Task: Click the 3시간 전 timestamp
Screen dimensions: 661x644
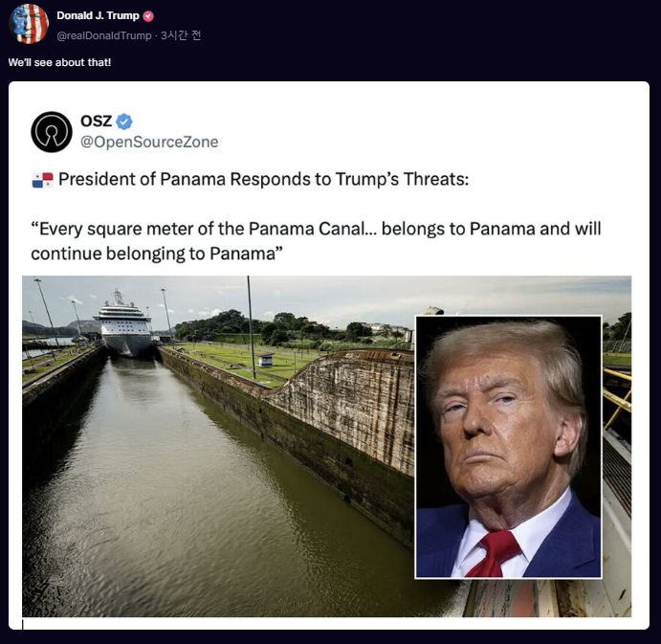Action: (x=181, y=35)
